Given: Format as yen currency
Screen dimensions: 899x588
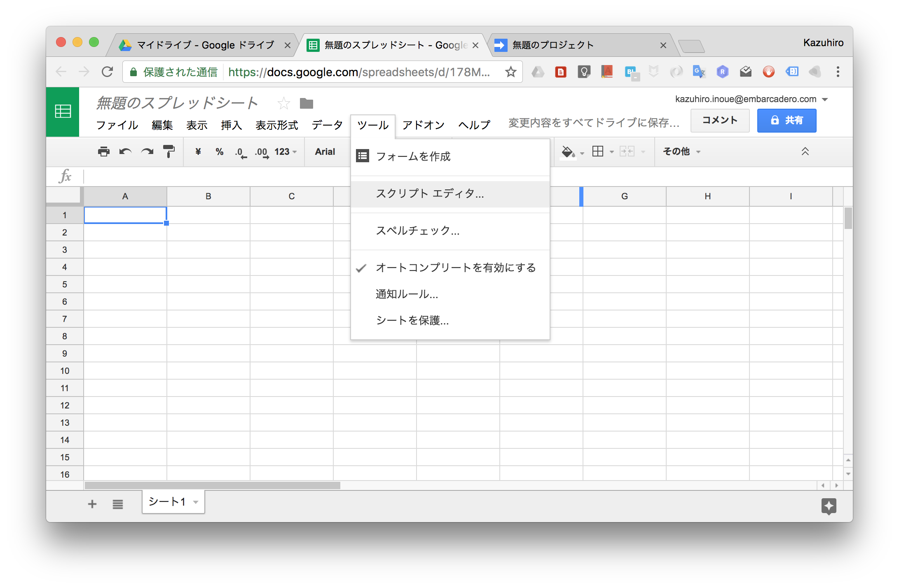Looking at the screenshot, I should [x=198, y=152].
